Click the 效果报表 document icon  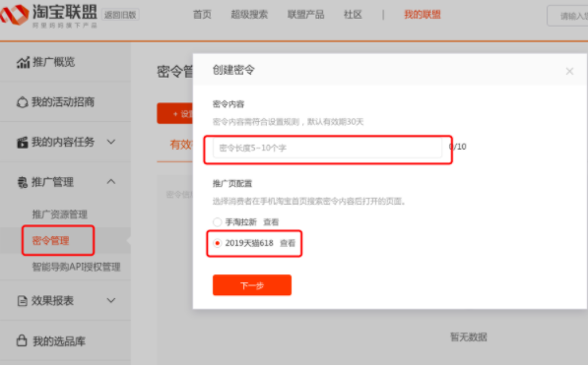(22, 300)
